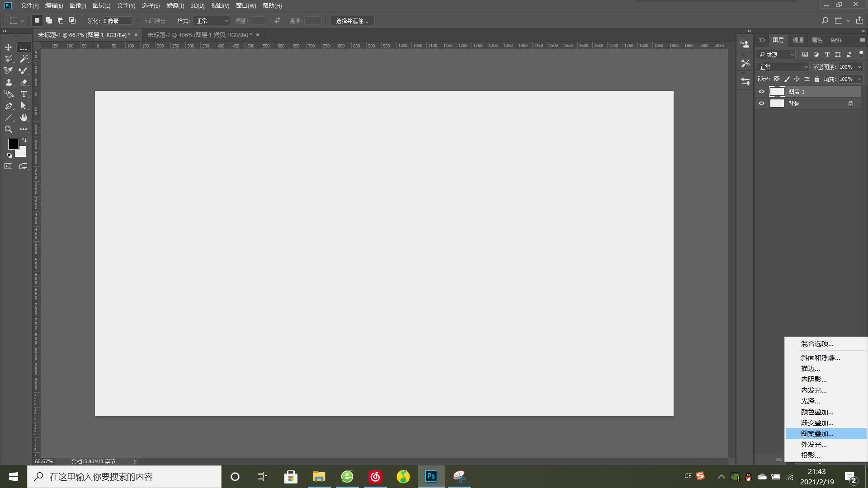The image size is (868, 488).
Task: Toggle visibility of the 背景 layer
Action: coord(761,103)
